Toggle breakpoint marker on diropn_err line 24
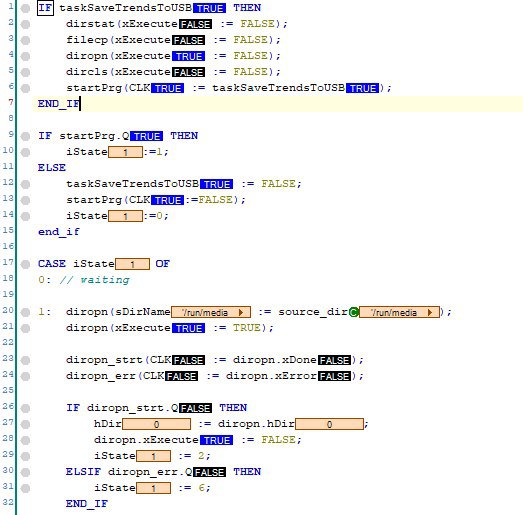Image resolution: width=523 pixels, height=515 pixels. pyautogui.click(x=25, y=377)
